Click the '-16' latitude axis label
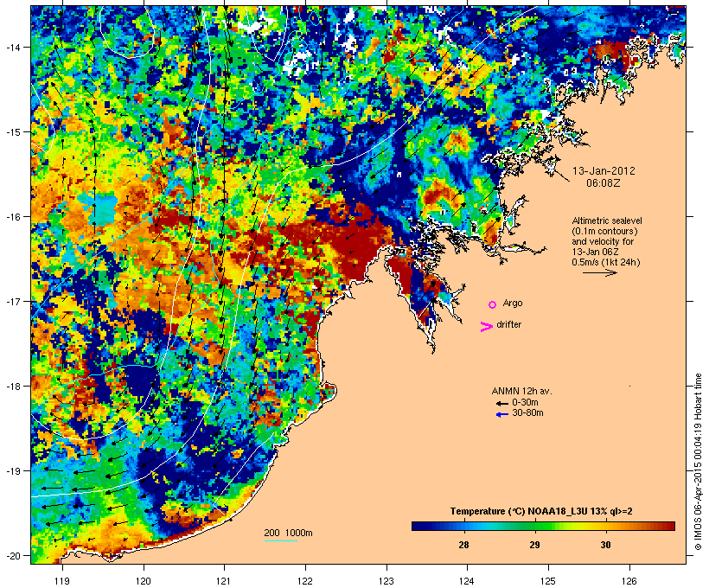 click(13, 217)
